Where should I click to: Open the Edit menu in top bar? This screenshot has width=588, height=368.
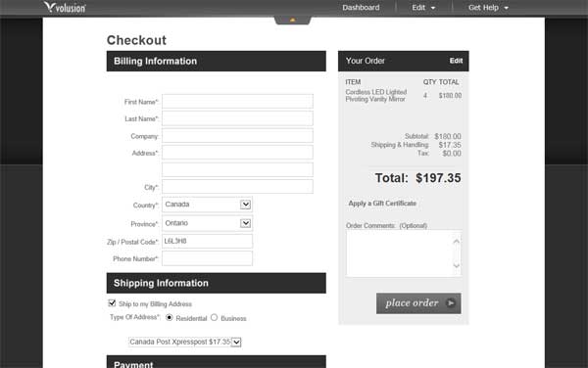[x=423, y=8]
